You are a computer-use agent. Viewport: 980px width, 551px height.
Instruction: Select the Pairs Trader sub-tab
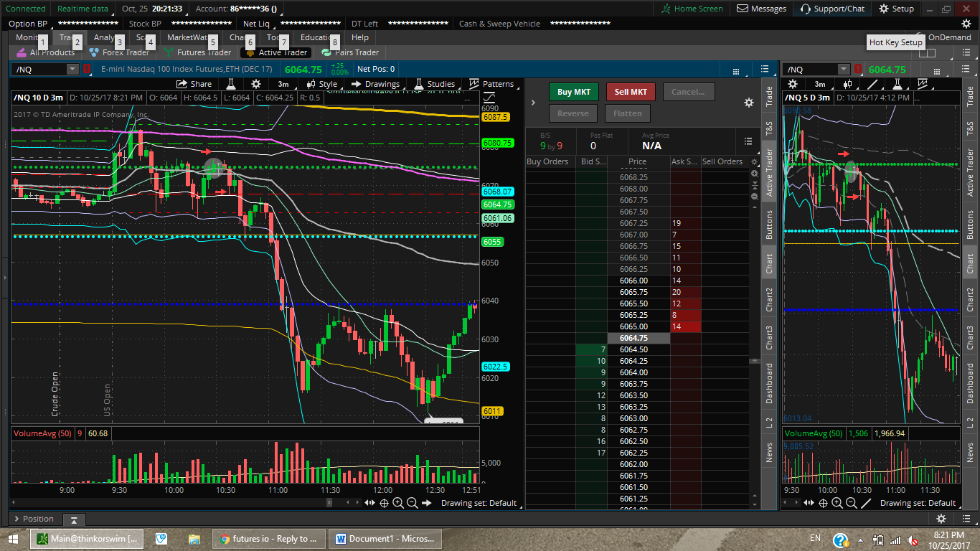pyautogui.click(x=350, y=52)
